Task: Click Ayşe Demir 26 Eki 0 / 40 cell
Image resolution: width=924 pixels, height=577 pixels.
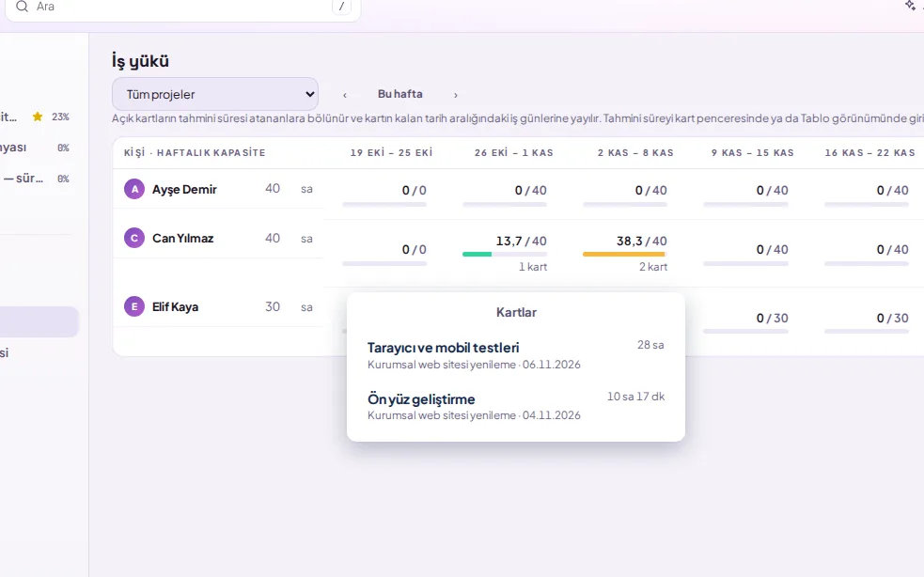Action: click(x=505, y=194)
